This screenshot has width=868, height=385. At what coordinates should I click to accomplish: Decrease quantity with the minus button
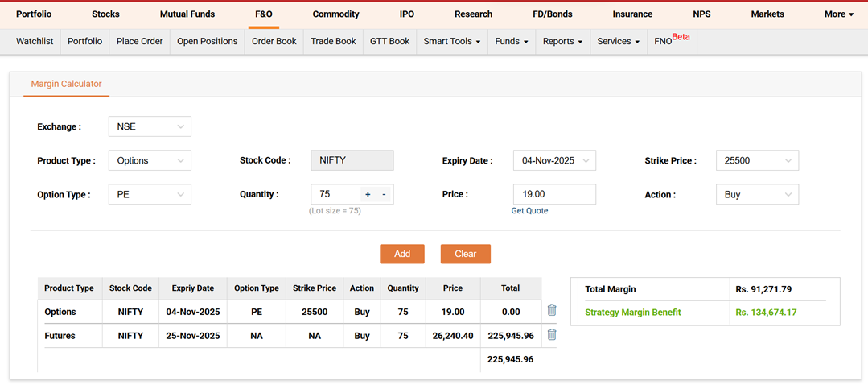tap(384, 195)
